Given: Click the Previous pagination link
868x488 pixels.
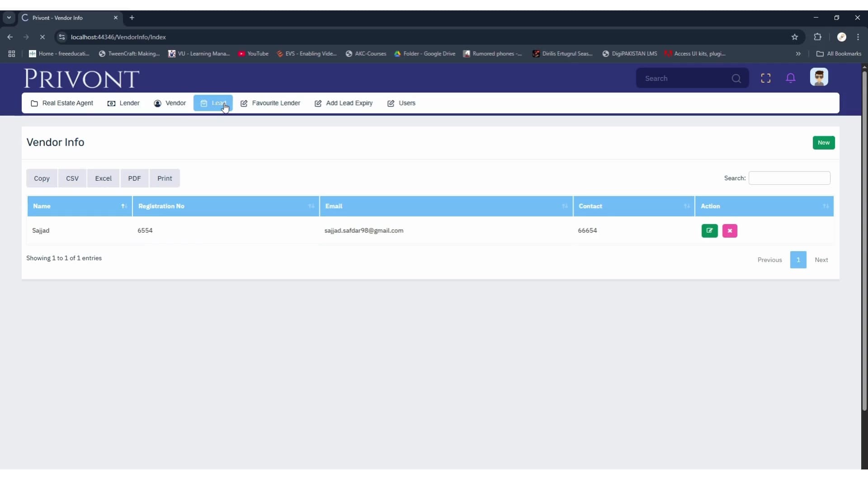Looking at the screenshot, I should coord(769,260).
